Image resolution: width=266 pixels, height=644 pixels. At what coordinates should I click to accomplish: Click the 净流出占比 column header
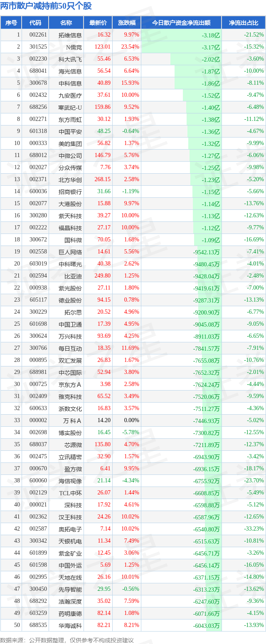point(243,23)
